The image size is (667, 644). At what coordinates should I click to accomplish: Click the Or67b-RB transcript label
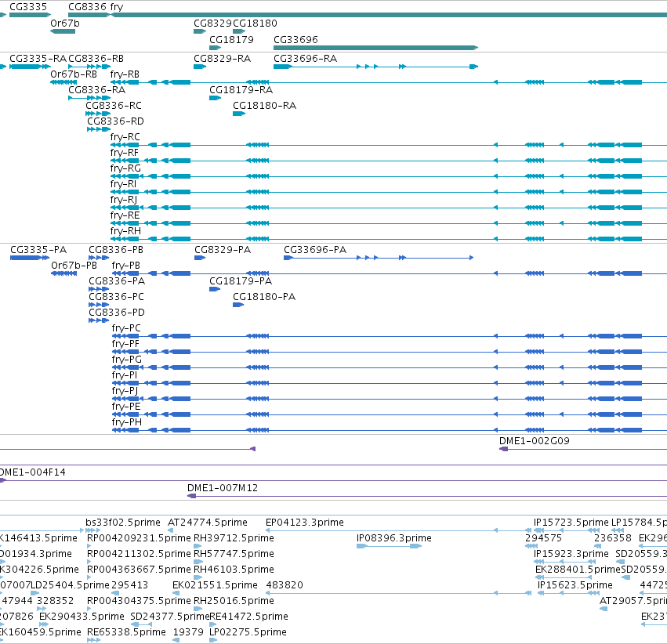click(x=74, y=74)
